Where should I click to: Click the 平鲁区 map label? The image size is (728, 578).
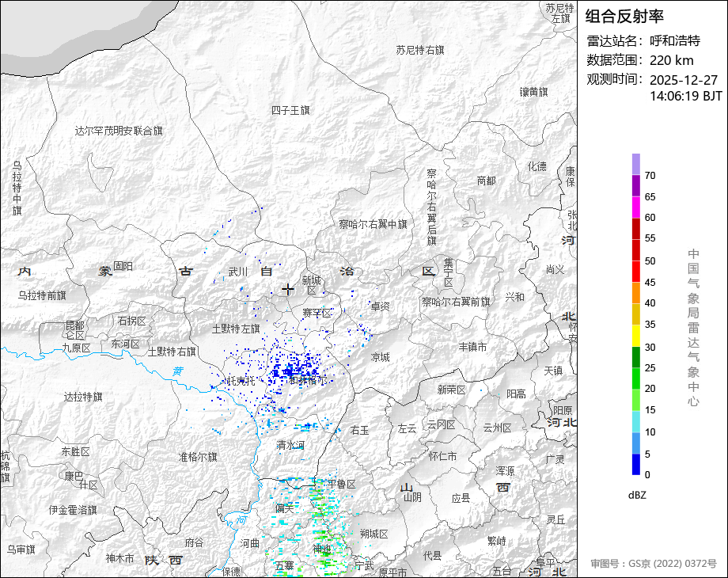tap(341, 484)
